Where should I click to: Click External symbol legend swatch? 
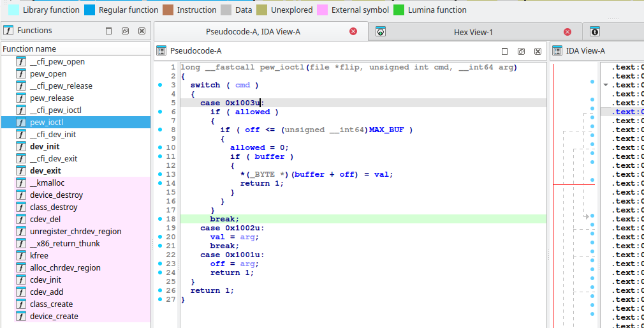[x=322, y=10]
